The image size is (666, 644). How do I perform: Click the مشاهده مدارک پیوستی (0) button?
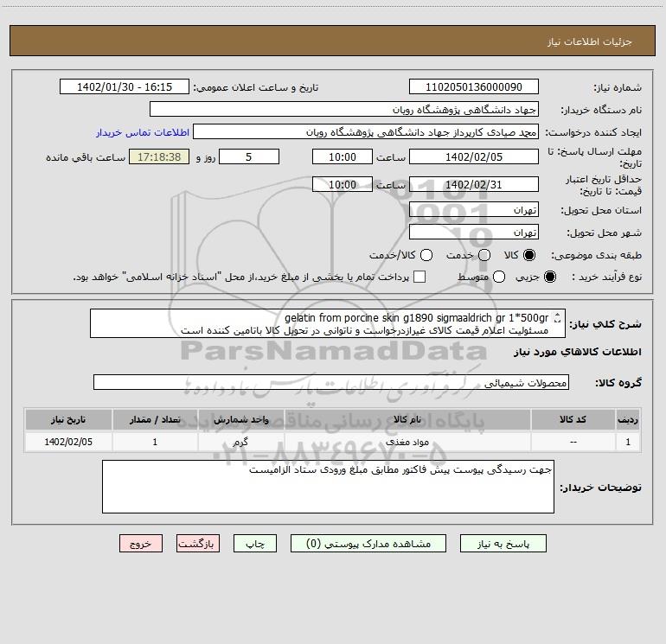coord(368,544)
